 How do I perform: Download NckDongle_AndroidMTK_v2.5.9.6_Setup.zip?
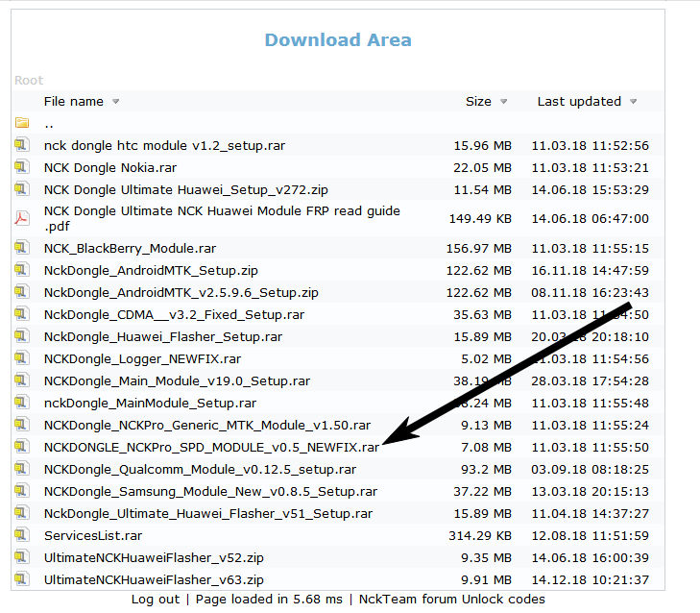(x=181, y=293)
